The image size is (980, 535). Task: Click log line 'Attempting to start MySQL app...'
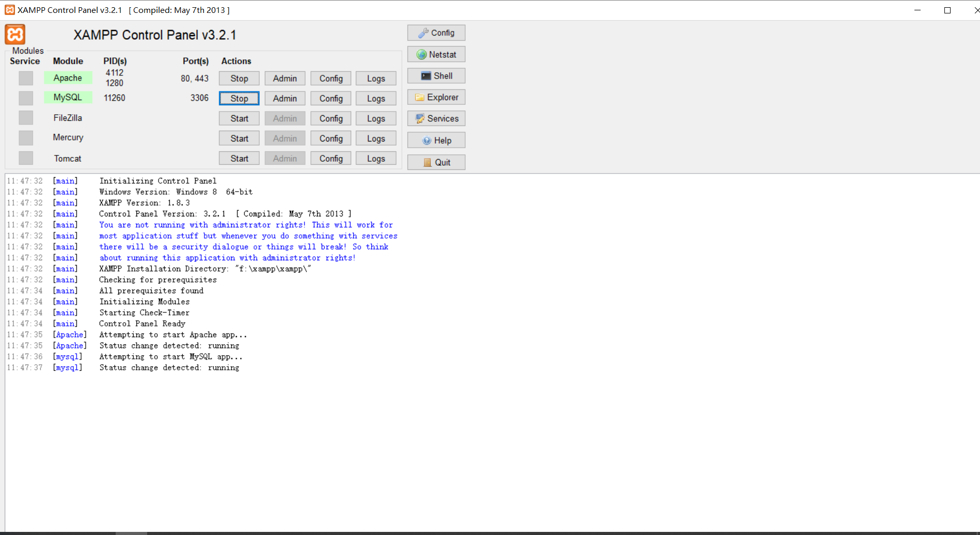point(170,357)
